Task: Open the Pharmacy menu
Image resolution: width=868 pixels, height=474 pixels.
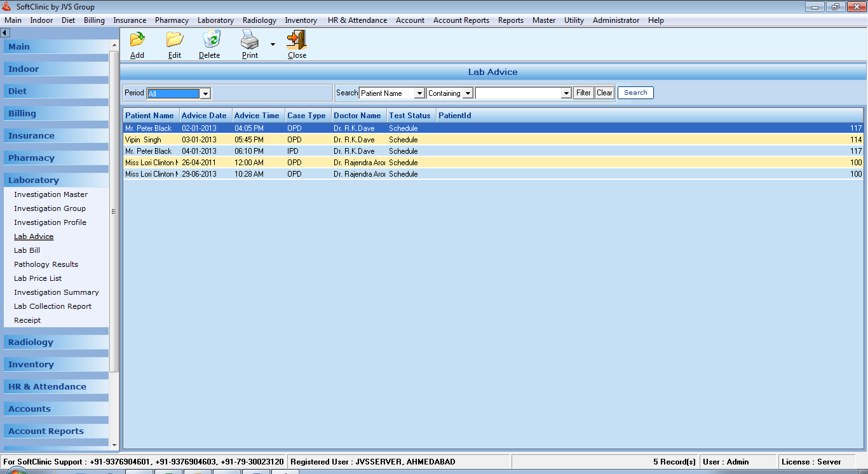Action: pos(172,20)
